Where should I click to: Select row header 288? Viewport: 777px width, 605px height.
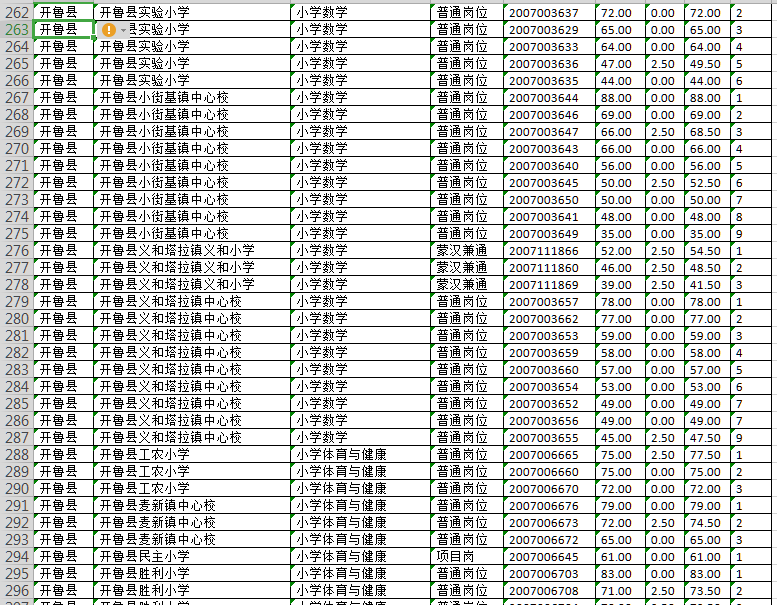(16, 455)
